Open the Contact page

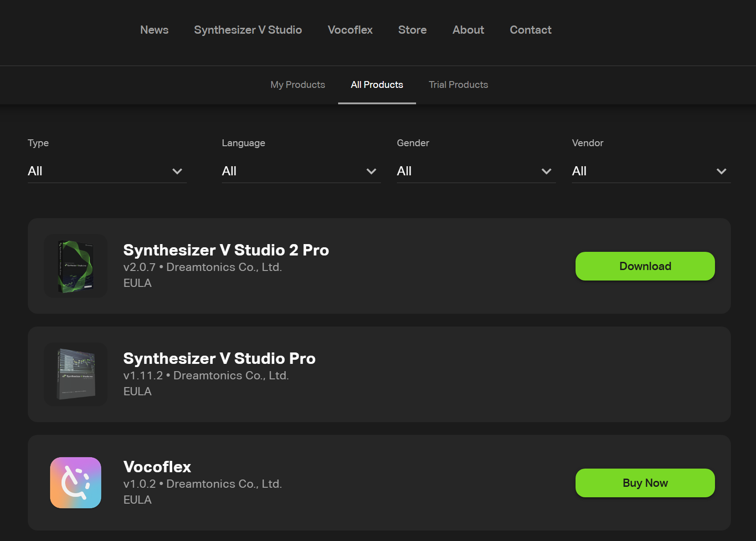[530, 30]
